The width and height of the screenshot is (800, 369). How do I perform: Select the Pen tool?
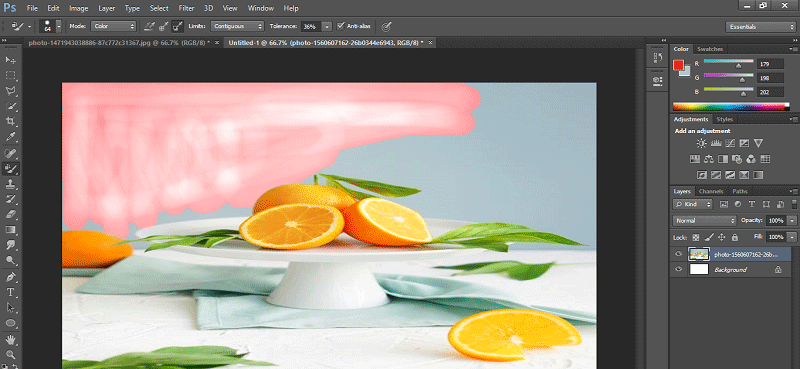coord(10,277)
